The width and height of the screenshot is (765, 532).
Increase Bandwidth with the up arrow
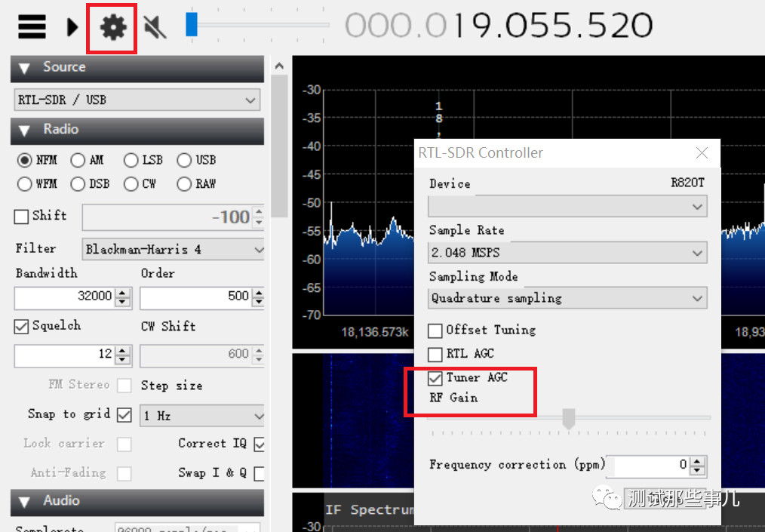click(124, 293)
